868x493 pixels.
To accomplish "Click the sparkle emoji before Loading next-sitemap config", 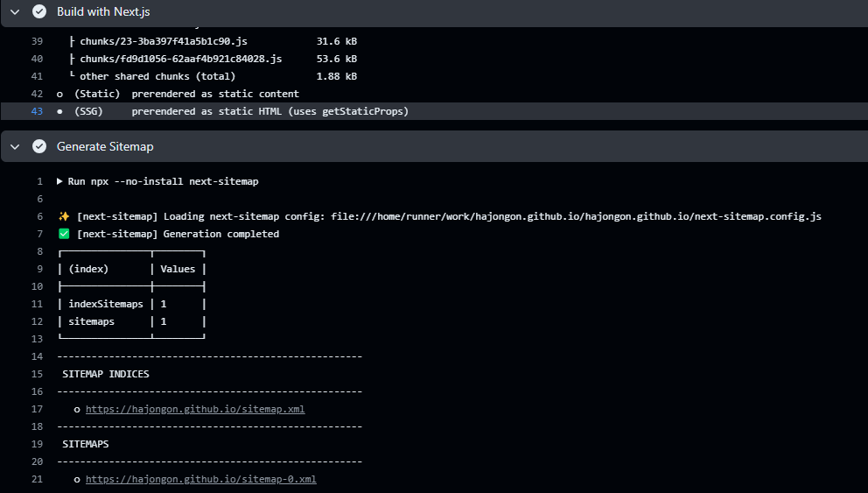I will pos(64,216).
